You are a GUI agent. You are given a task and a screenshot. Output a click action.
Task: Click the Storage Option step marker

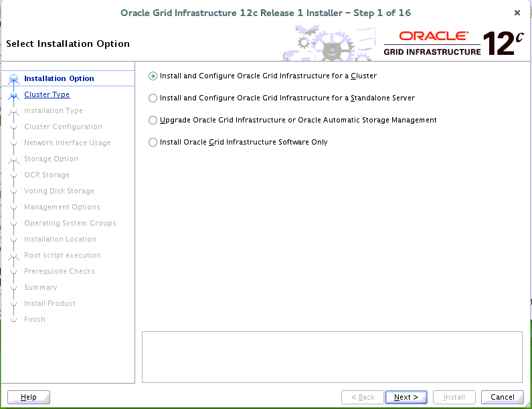pyautogui.click(x=13, y=159)
